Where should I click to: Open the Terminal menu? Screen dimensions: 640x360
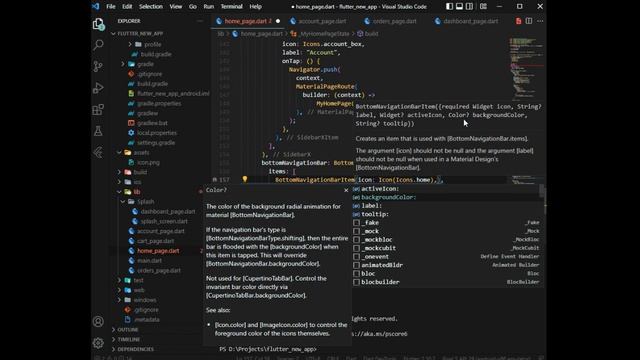pyautogui.click(x=231, y=7)
